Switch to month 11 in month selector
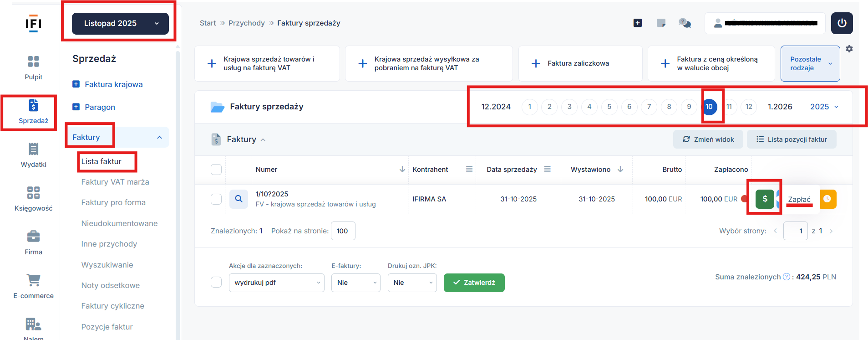Image resolution: width=868 pixels, height=340 pixels. pos(729,107)
